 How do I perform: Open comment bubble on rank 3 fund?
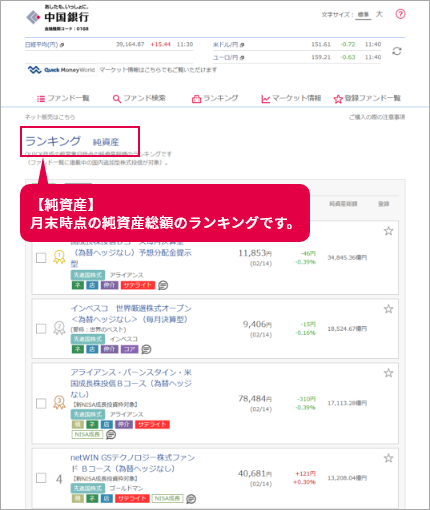point(111,434)
